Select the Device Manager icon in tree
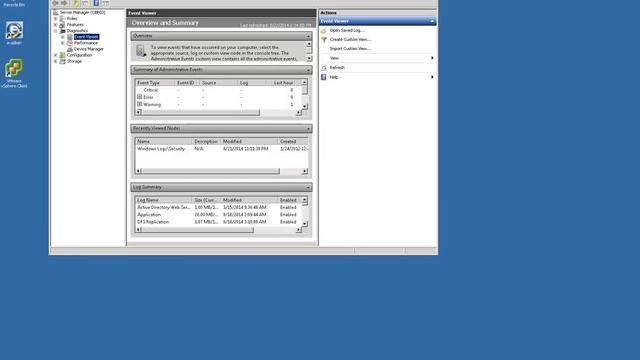The height and width of the screenshot is (360, 640). coord(70,49)
